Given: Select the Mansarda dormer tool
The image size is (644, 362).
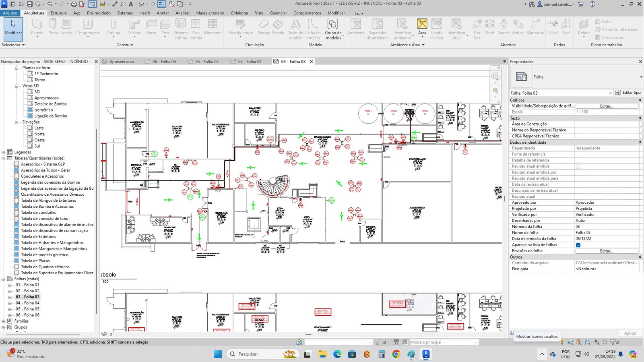Looking at the screenshot, I should [535, 27].
